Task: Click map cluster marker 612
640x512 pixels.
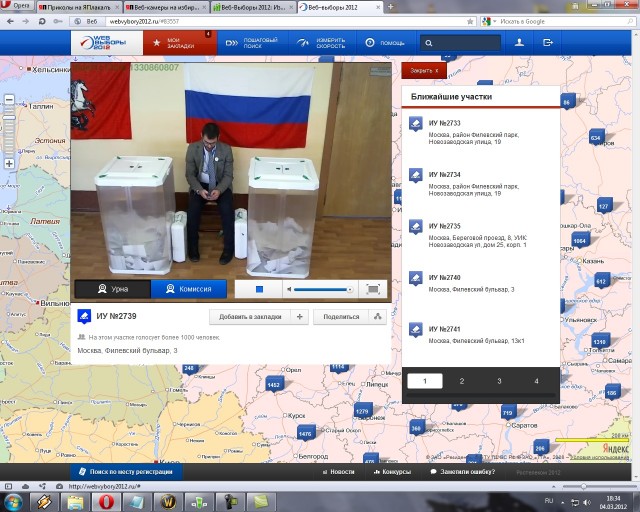Action: [601, 281]
